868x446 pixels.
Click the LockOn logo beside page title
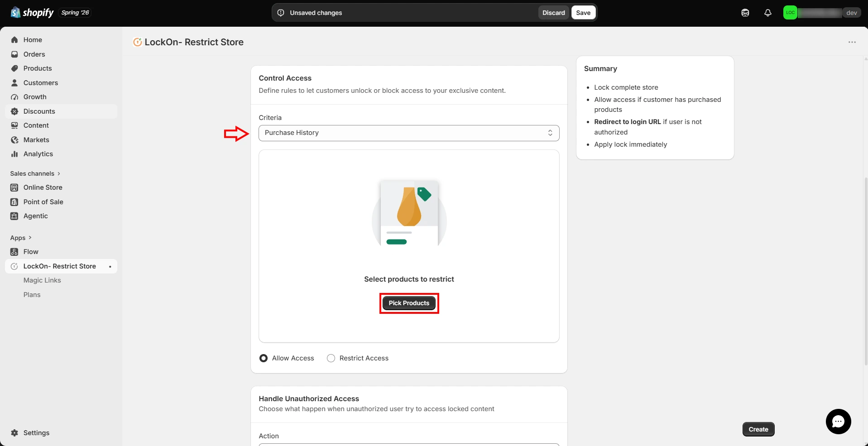pos(137,42)
